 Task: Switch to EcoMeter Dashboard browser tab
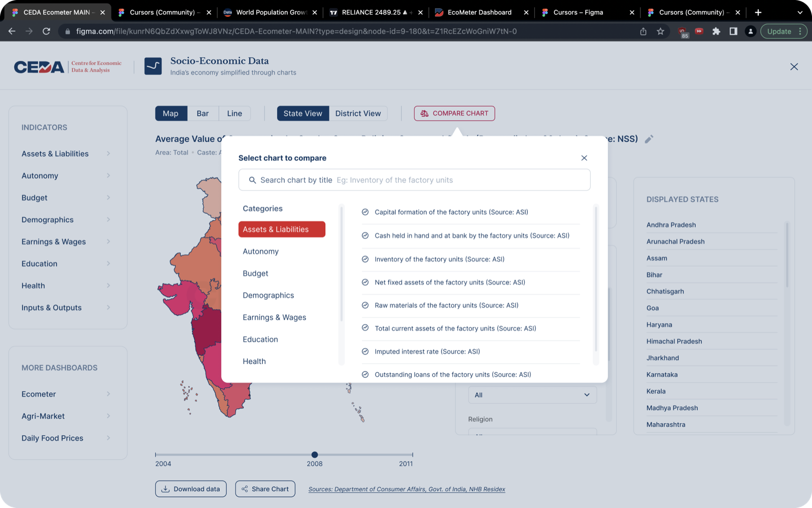click(481, 12)
